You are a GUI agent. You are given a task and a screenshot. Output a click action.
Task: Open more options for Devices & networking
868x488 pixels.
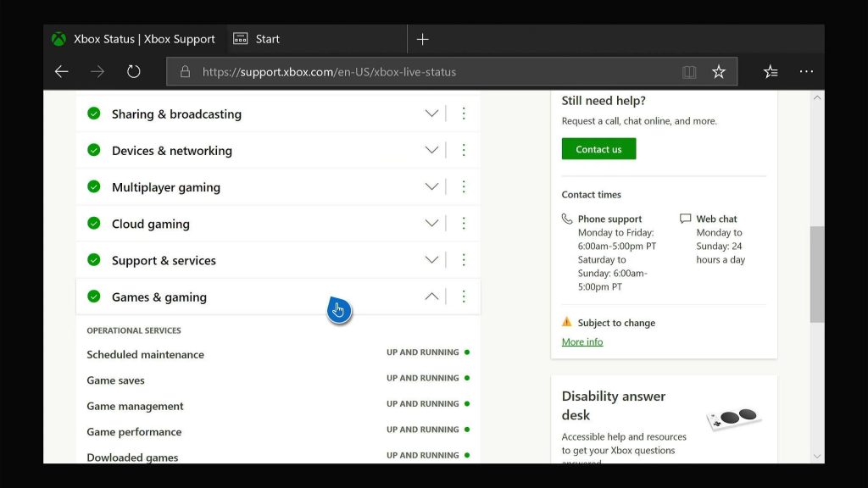pyautogui.click(x=464, y=150)
